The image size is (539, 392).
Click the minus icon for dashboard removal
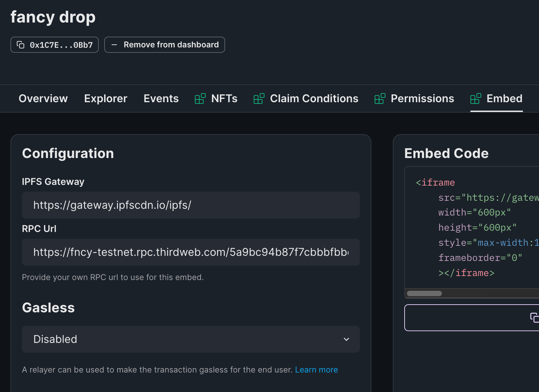(x=114, y=45)
